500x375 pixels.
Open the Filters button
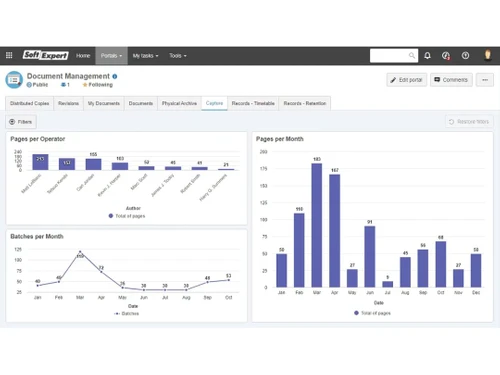21,122
